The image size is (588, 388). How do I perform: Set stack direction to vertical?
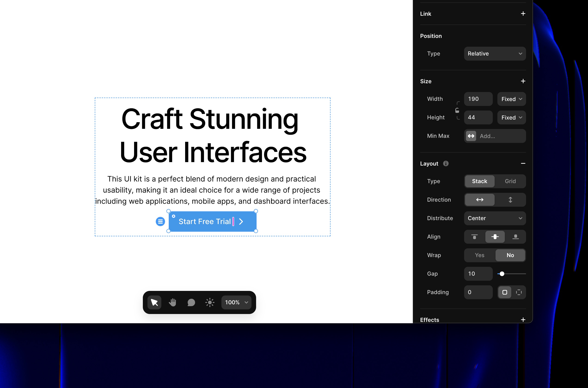point(510,200)
